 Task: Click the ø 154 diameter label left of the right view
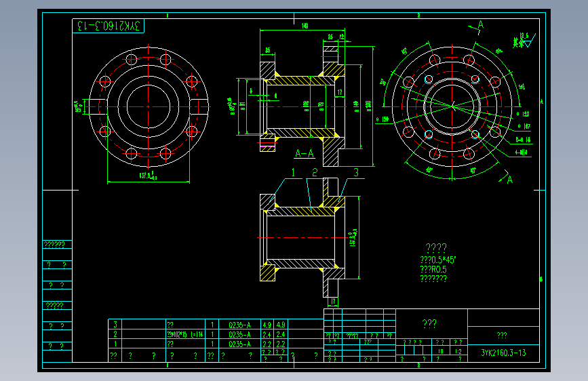[382, 119]
